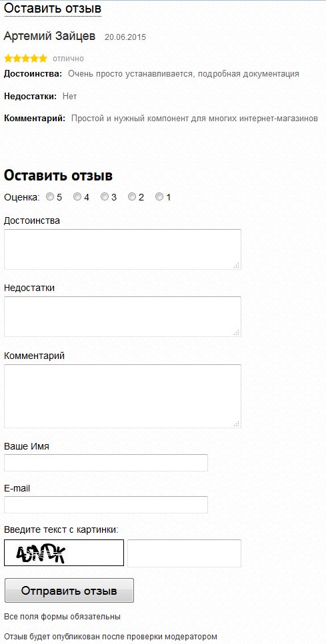This screenshot has height=644, width=326.
Task: Focus the Недостатки text area
Action: coord(123,316)
